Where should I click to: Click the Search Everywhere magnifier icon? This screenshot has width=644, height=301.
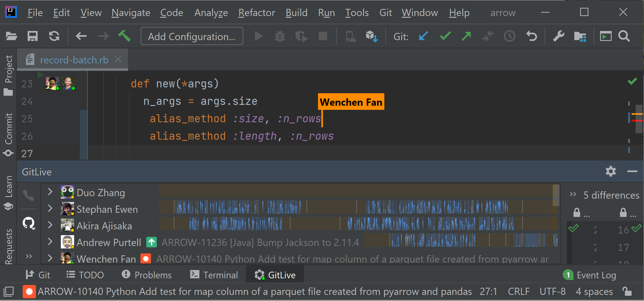[x=624, y=36]
